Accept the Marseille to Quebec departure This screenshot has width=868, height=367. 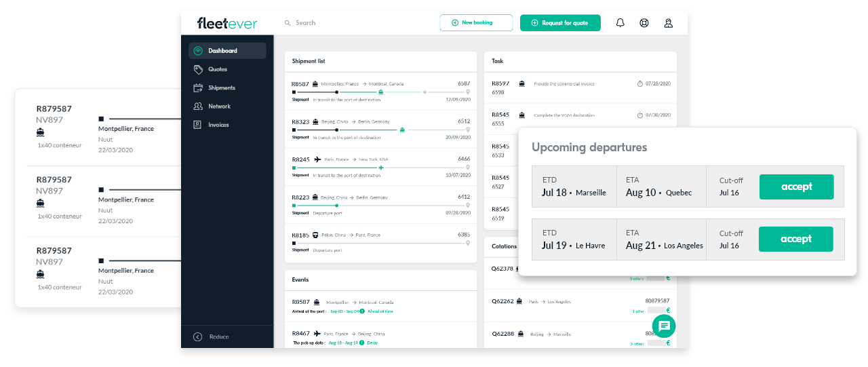[x=796, y=187]
